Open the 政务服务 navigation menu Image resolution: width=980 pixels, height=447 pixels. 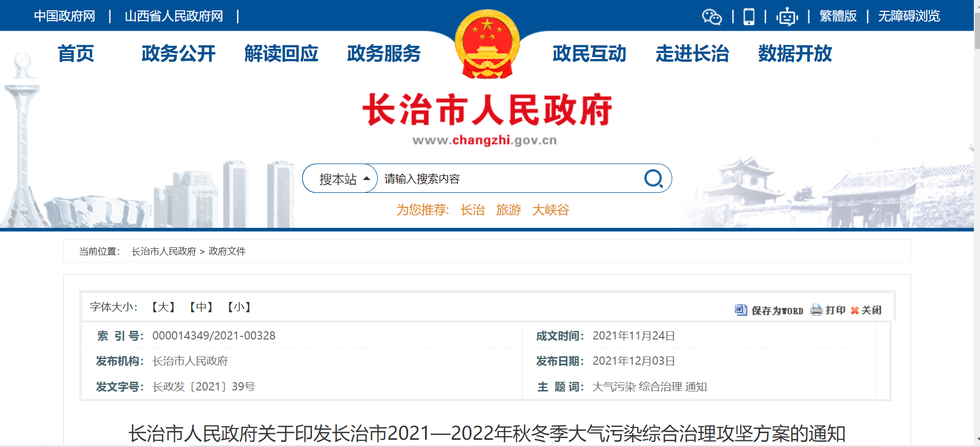[384, 53]
